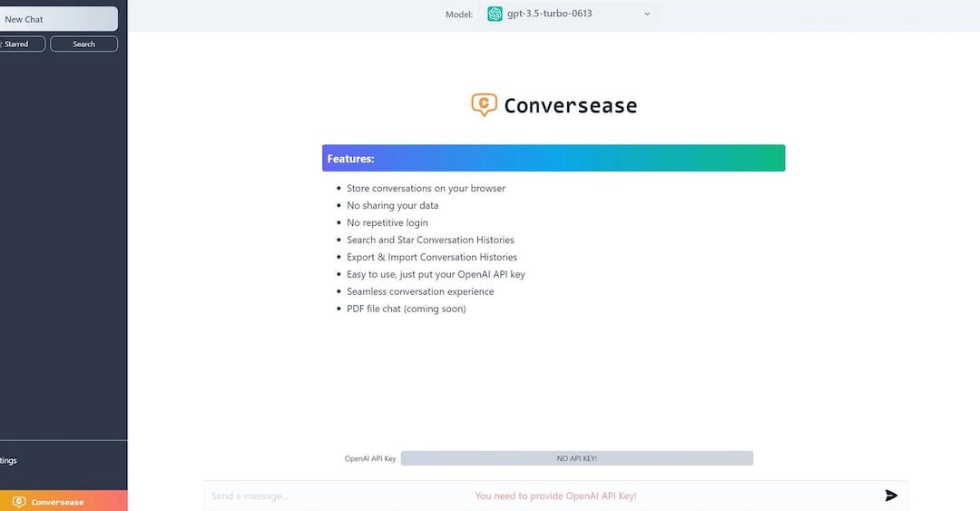Click the Conversease chat bubble logo icon

click(x=485, y=104)
